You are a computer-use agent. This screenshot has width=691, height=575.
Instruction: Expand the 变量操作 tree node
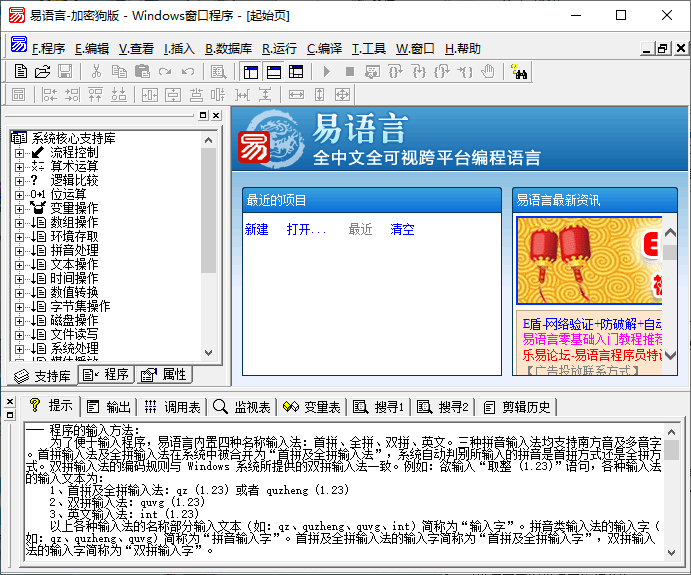point(19,209)
